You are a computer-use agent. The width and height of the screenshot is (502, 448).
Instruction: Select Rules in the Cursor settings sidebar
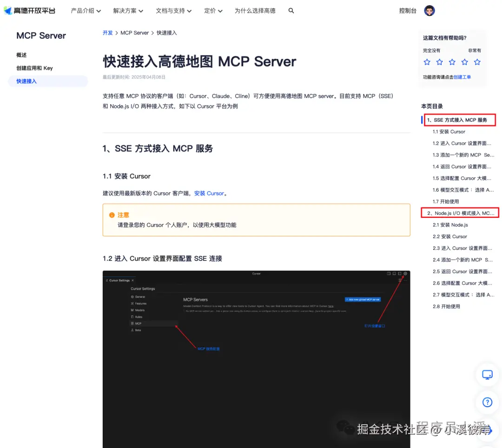click(138, 317)
